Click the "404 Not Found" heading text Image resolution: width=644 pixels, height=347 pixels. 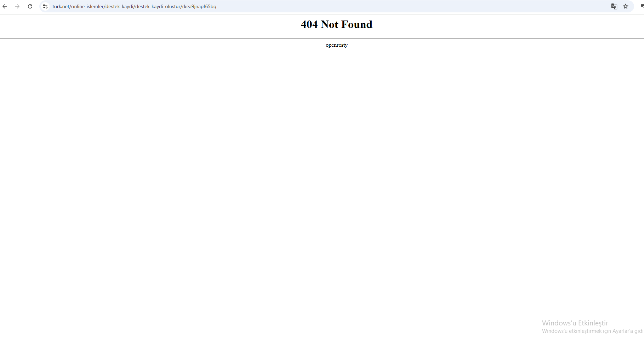click(337, 24)
